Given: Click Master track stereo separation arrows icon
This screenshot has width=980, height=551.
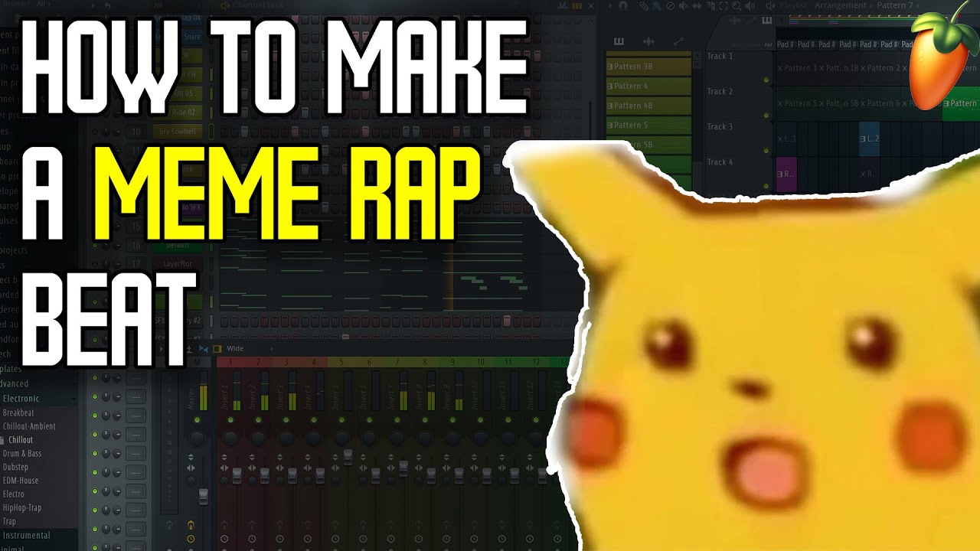Looking at the screenshot, I should [191, 466].
